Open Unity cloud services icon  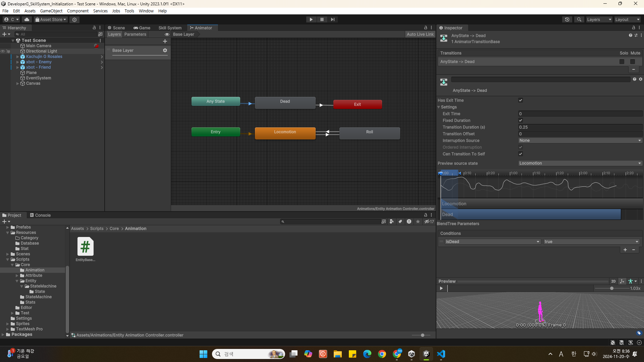27,19
